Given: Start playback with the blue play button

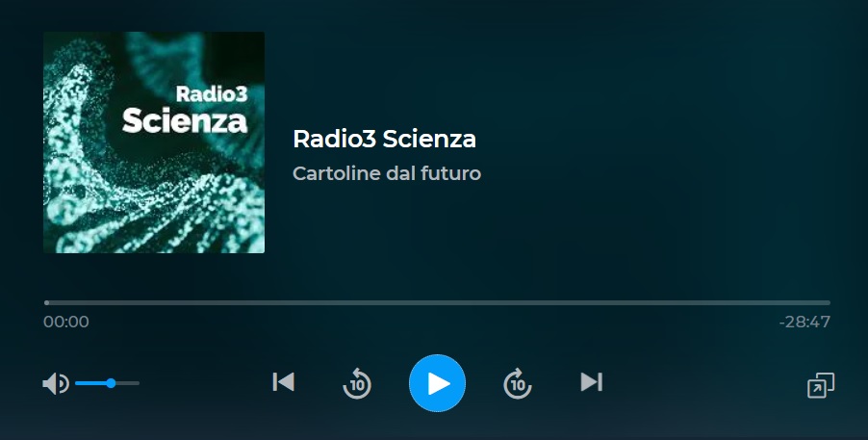Looking at the screenshot, I should [437, 383].
